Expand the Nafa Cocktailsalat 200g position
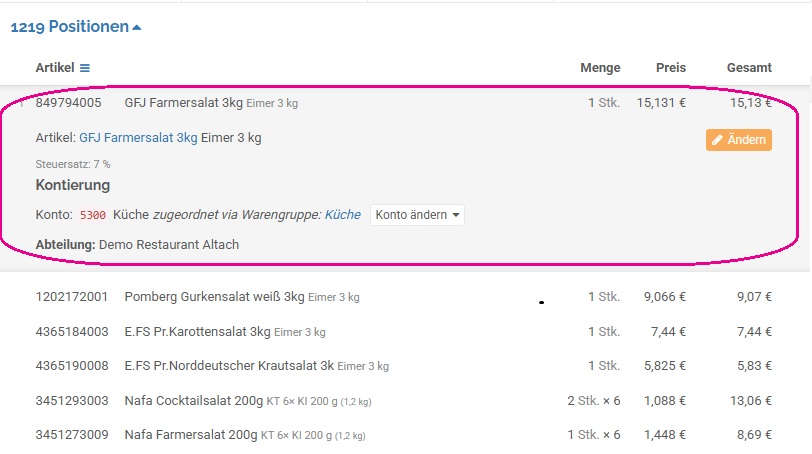The image size is (812, 454). coord(404,400)
